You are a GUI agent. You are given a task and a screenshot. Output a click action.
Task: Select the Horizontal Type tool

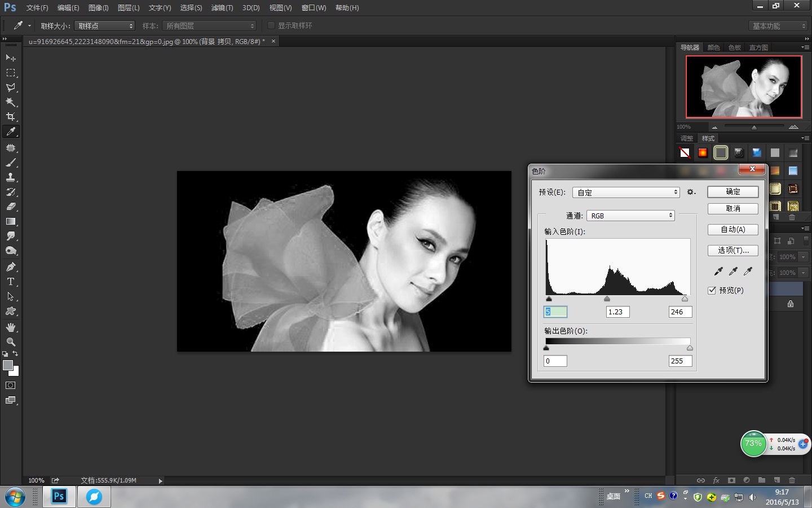(11, 282)
